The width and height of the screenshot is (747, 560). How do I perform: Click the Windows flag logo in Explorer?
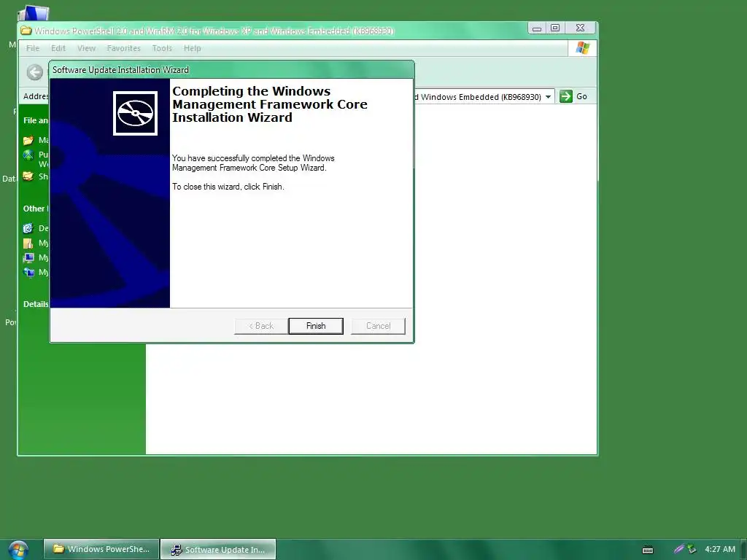point(583,48)
